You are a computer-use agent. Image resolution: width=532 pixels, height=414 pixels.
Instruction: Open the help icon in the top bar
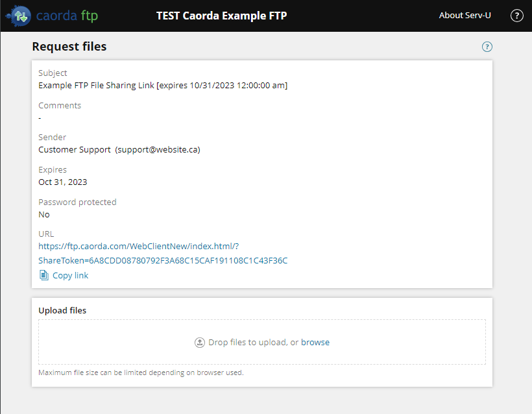tap(516, 16)
